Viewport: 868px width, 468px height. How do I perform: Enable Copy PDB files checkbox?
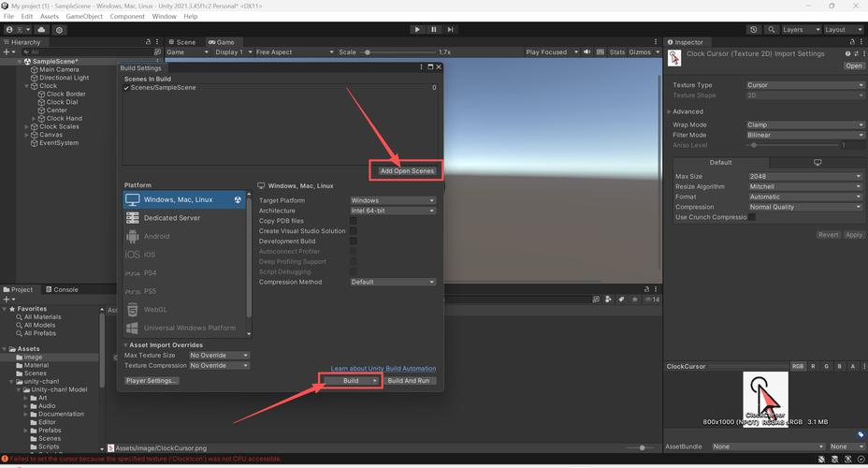point(354,221)
